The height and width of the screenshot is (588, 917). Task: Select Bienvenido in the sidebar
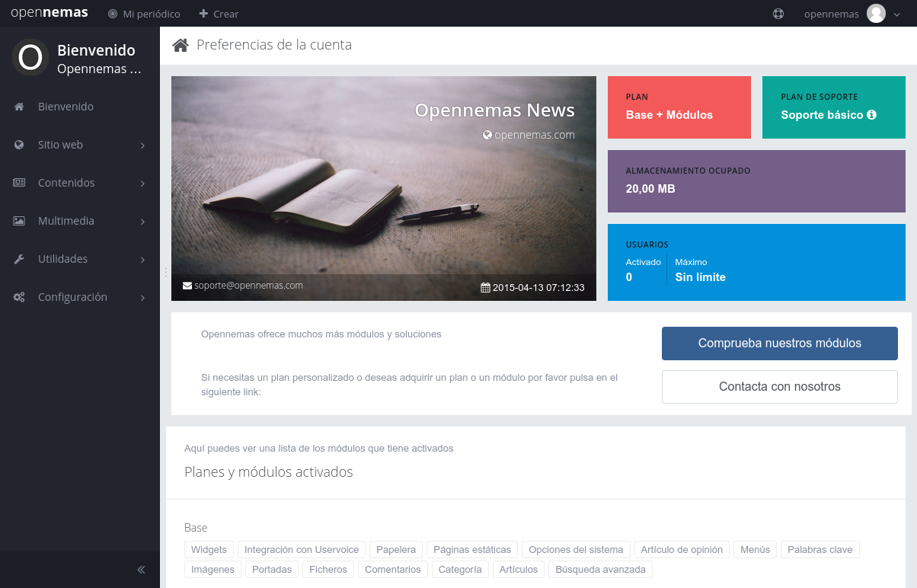(x=65, y=107)
